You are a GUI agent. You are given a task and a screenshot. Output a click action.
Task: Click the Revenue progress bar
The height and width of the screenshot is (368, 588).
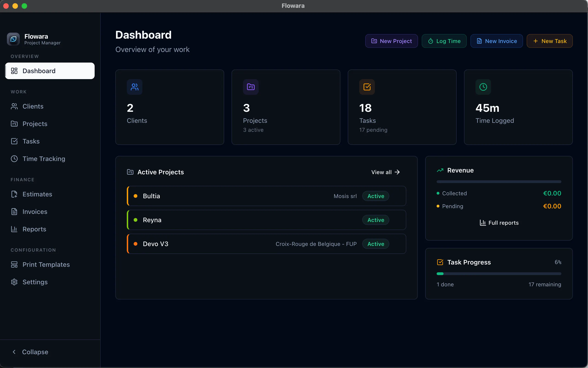point(499,181)
